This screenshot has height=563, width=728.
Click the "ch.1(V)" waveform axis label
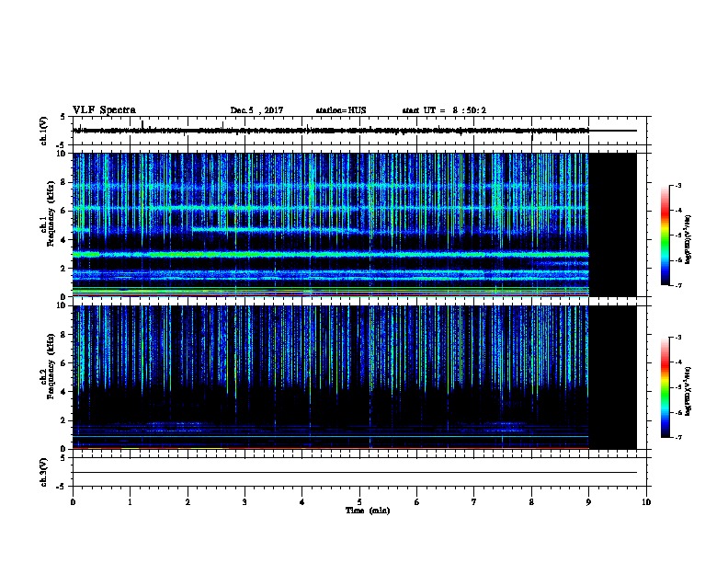click(43, 131)
